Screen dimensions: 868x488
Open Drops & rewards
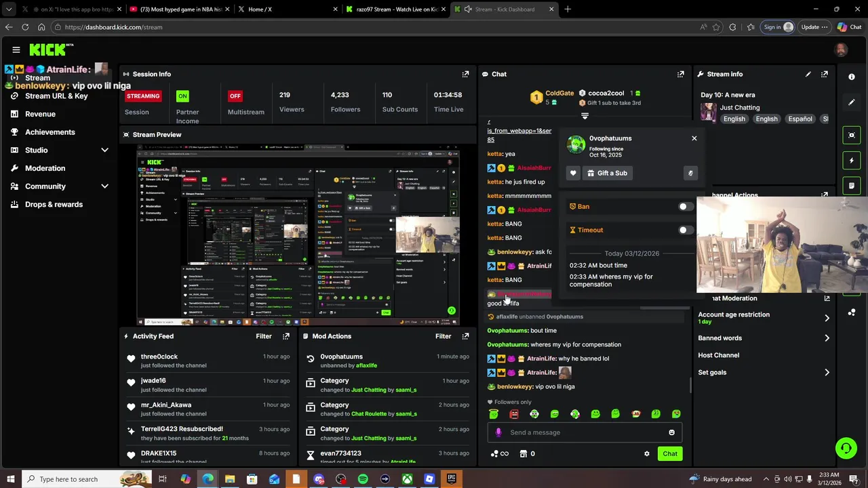pos(54,205)
